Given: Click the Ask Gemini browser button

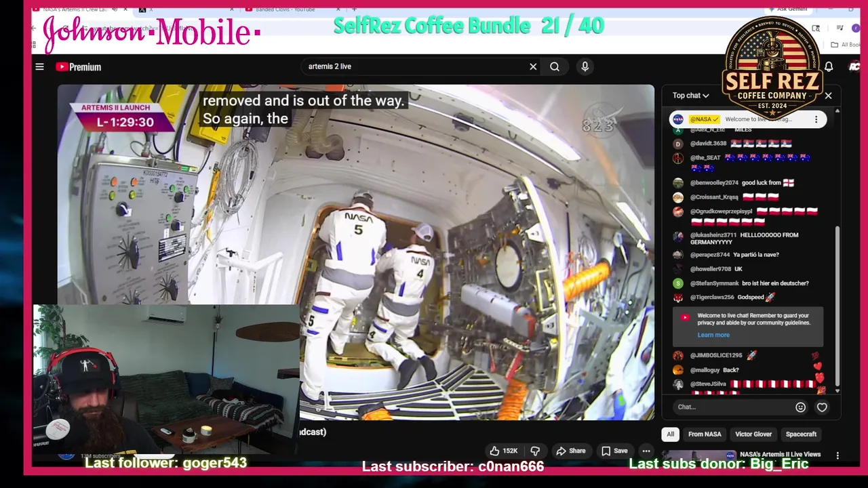Looking at the screenshot, I should click(788, 9).
